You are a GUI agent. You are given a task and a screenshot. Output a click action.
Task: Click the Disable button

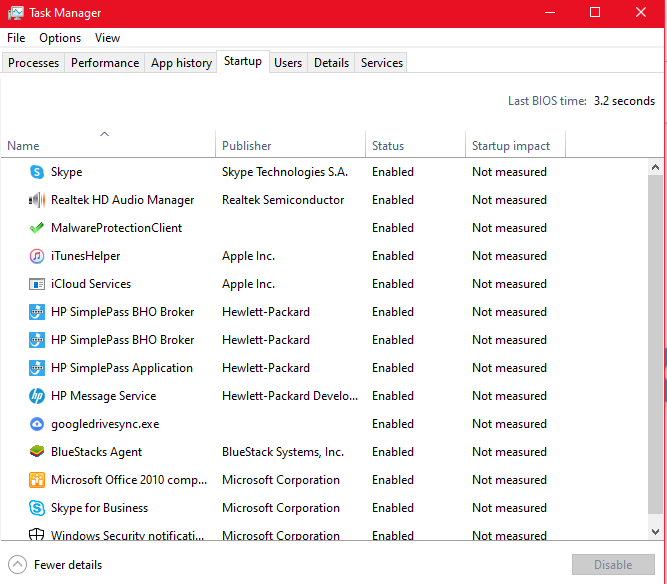613,565
